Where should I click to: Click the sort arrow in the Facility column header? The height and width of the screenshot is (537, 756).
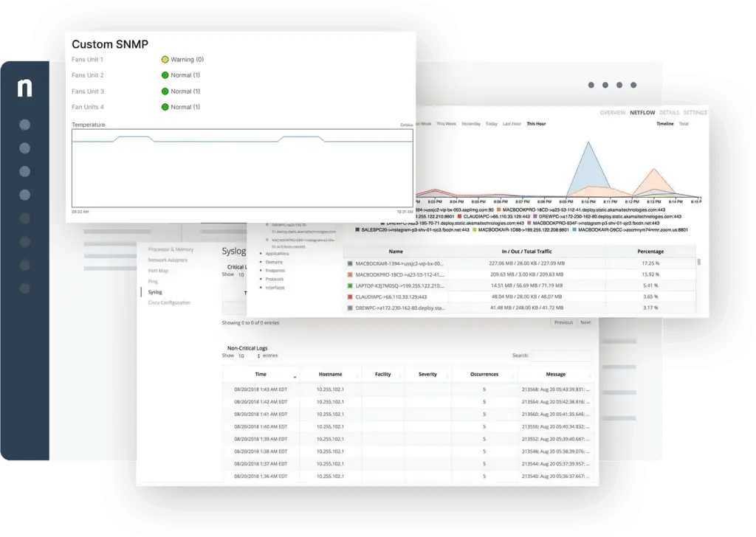coord(399,376)
